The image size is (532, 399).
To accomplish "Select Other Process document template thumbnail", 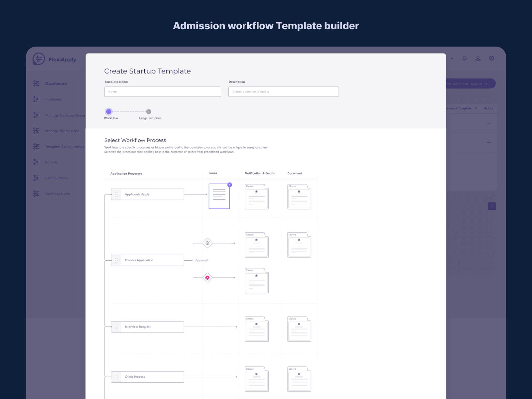I will pyautogui.click(x=299, y=379).
